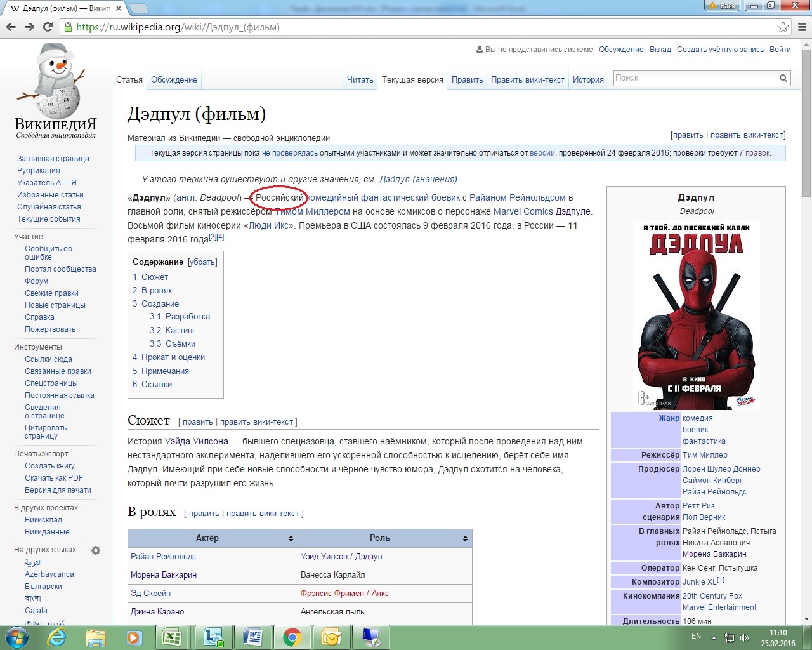Sort the table by Актёр column

pos(291,538)
